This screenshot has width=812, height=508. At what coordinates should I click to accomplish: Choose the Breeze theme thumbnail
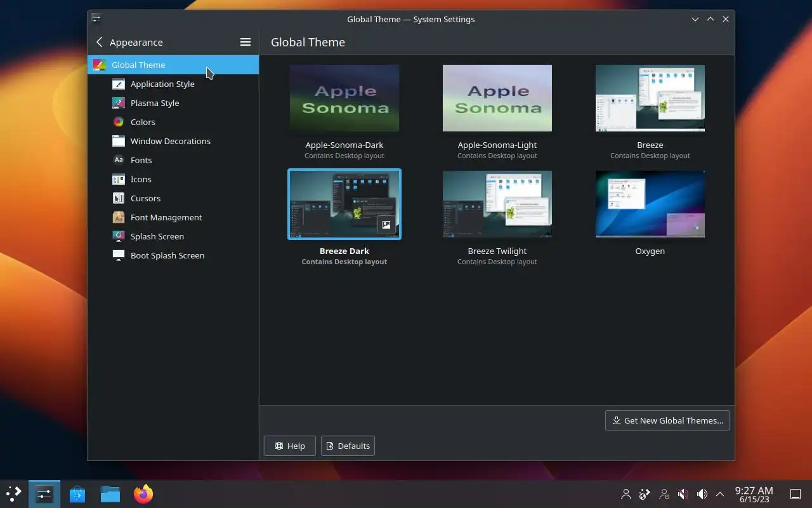(x=650, y=98)
